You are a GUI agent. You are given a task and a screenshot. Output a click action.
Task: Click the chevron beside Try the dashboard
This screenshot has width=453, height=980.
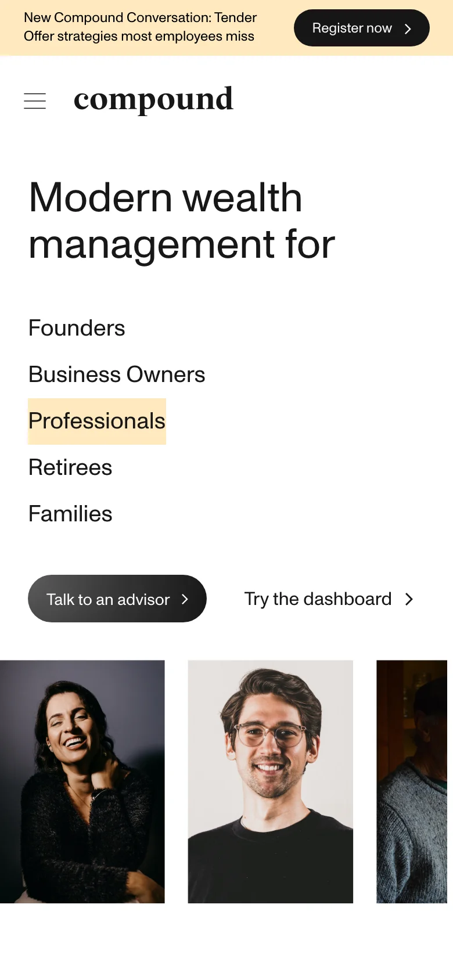[x=409, y=599]
